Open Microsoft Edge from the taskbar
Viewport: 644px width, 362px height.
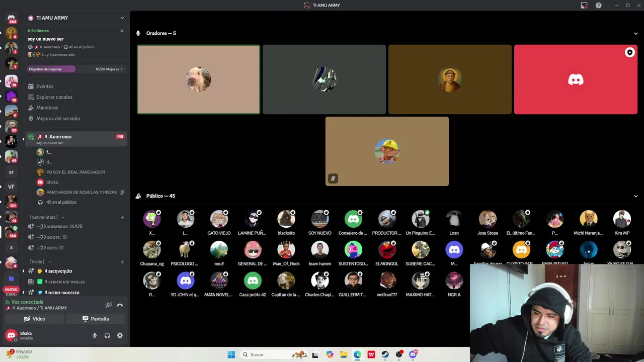(x=357, y=354)
